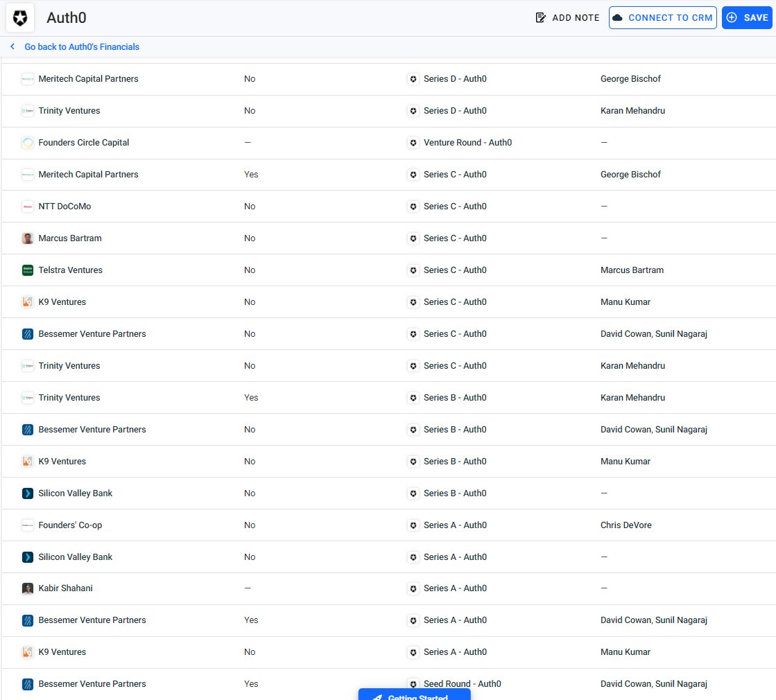The width and height of the screenshot is (776, 700).
Task: Open George Bischof link in Series C row
Action: [x=630, y=175]
